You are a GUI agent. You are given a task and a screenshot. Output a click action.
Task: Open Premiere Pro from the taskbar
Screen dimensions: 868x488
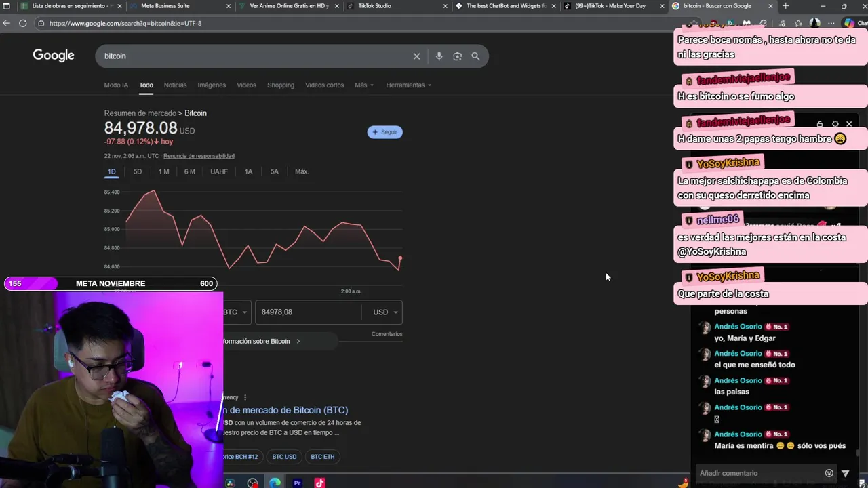[297, 483]
